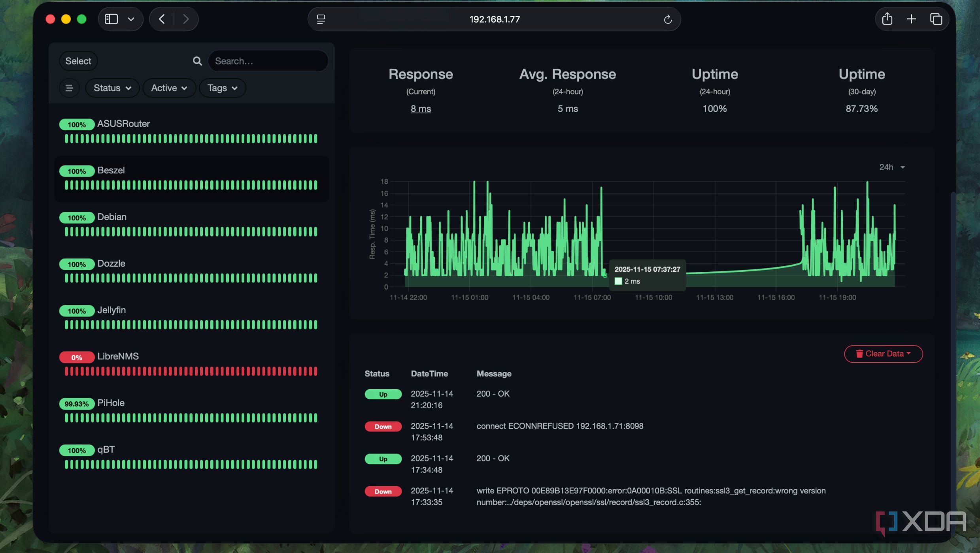Change the 24h chart range dropdown

click(x=892, y=167)
